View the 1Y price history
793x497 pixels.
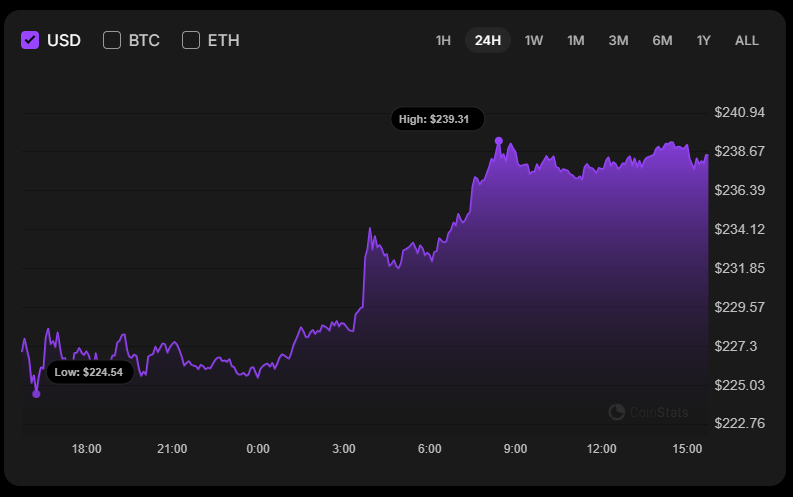[x=704, y=40]
